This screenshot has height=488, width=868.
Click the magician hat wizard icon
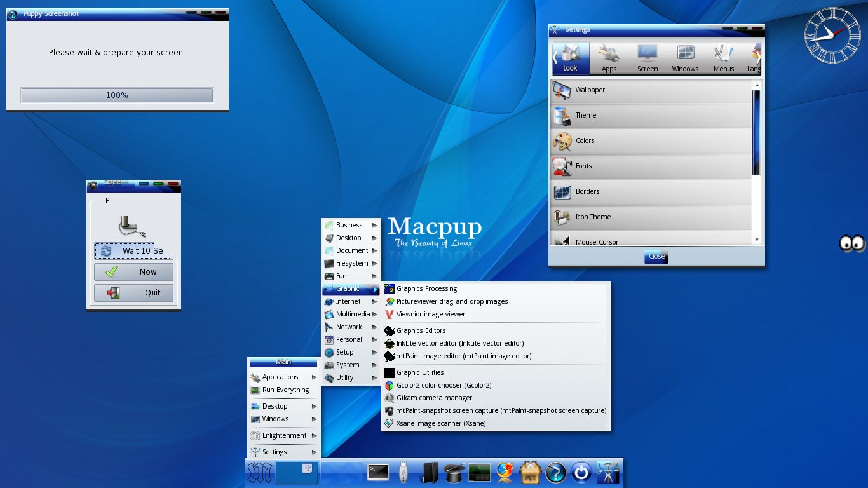tap(455, 472)
